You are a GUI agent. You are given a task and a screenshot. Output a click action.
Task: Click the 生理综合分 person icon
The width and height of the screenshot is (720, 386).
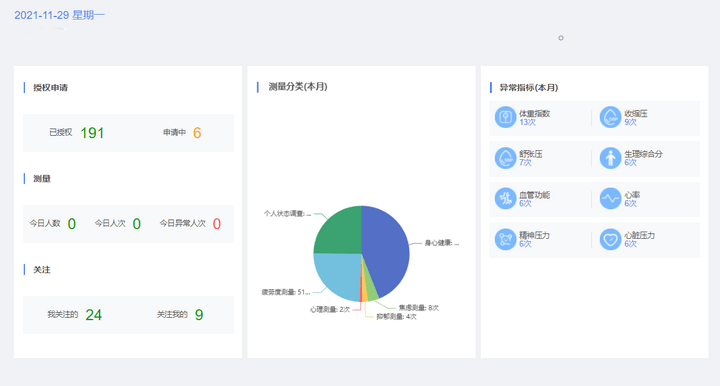coord(610,158)
